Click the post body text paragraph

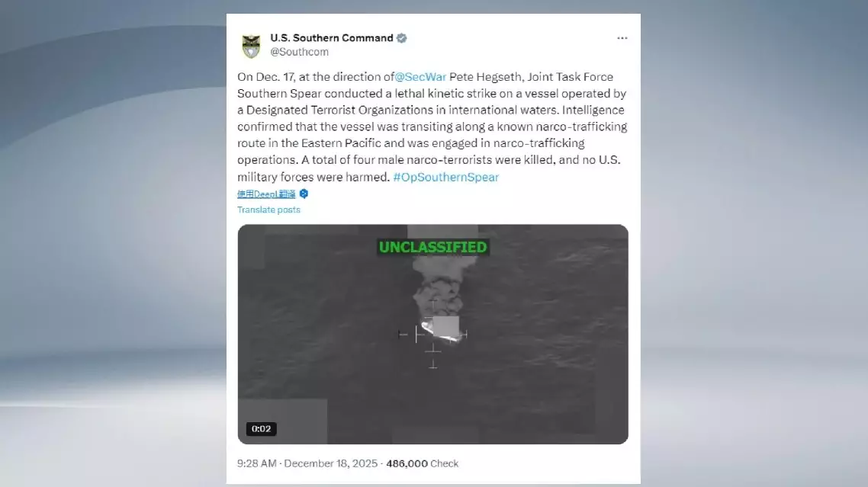(x=432, y=127)
